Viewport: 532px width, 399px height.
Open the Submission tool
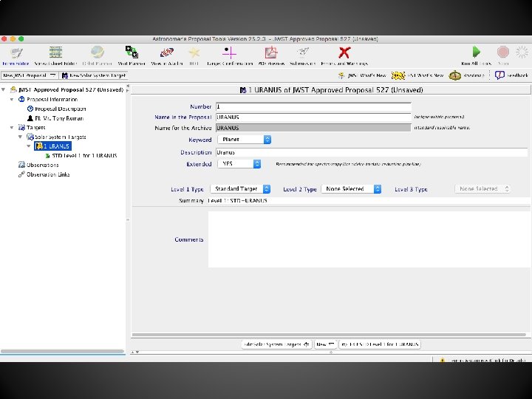coord(303,56)
